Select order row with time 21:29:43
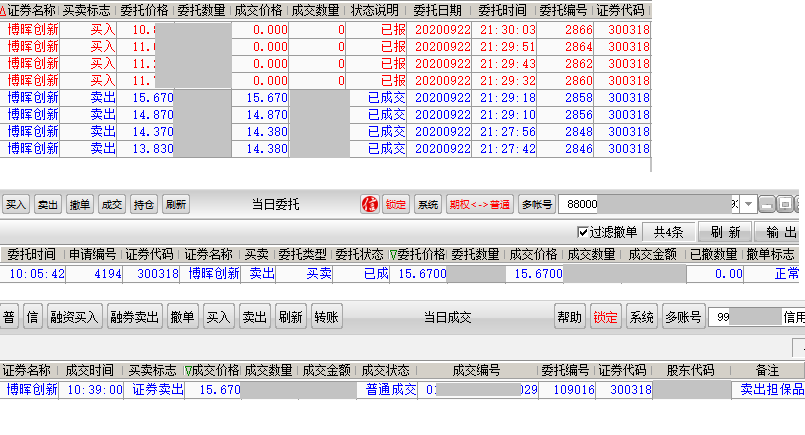Image resolution: width=805 pixels, height=435 pixels. pyautogui.click(x=325, y=64)
